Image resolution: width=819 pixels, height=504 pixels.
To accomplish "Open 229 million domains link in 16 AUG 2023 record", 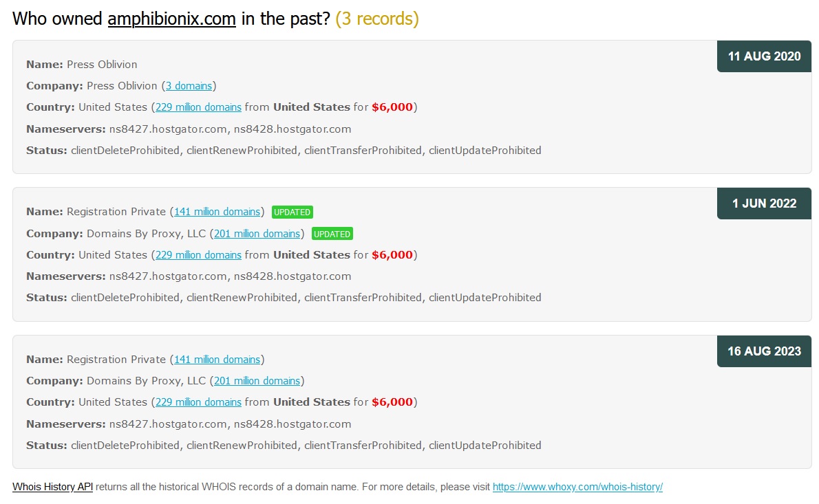I will tap(198, 402).
